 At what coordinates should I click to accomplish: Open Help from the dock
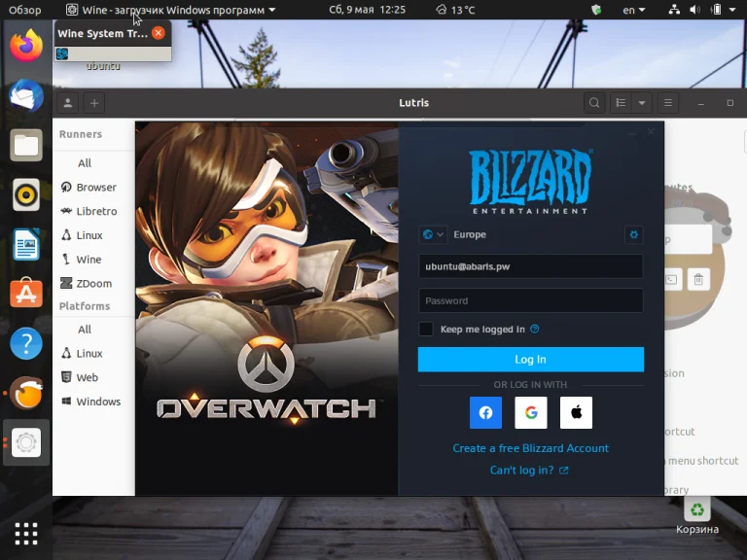click(26, 343)
